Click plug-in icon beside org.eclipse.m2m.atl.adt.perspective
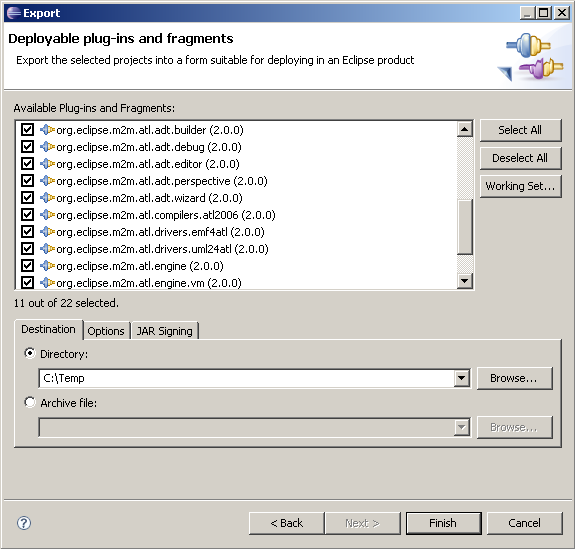The height and width of the screenshot is (549, 575). point(47,181)
